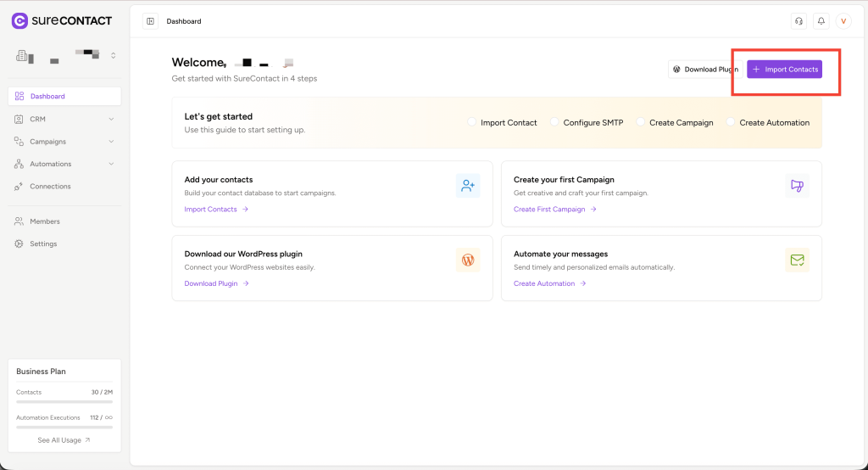Click the Contacts usage progress bar

[x=64, y=401]
